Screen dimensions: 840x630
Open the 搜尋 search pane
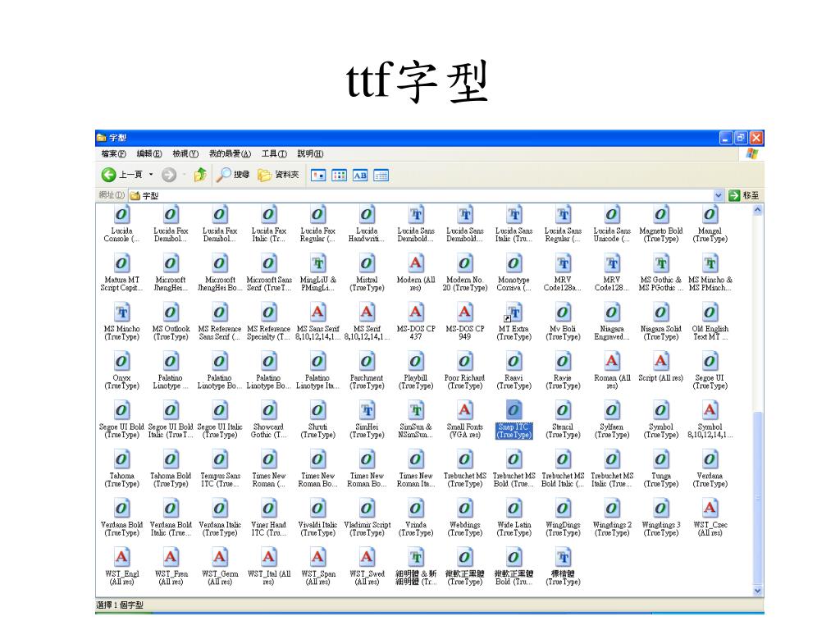coord(232,175)
